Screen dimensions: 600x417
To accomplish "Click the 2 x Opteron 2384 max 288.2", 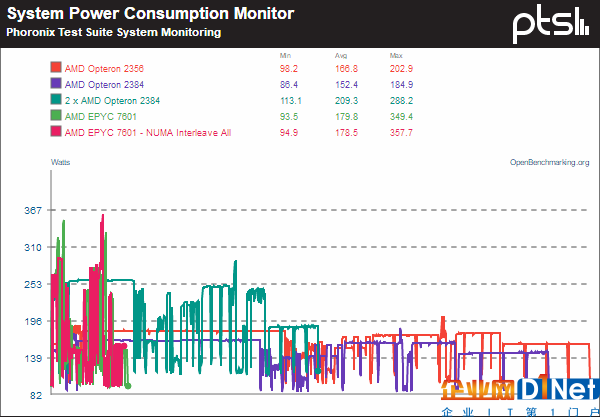I will pos(401,101).
